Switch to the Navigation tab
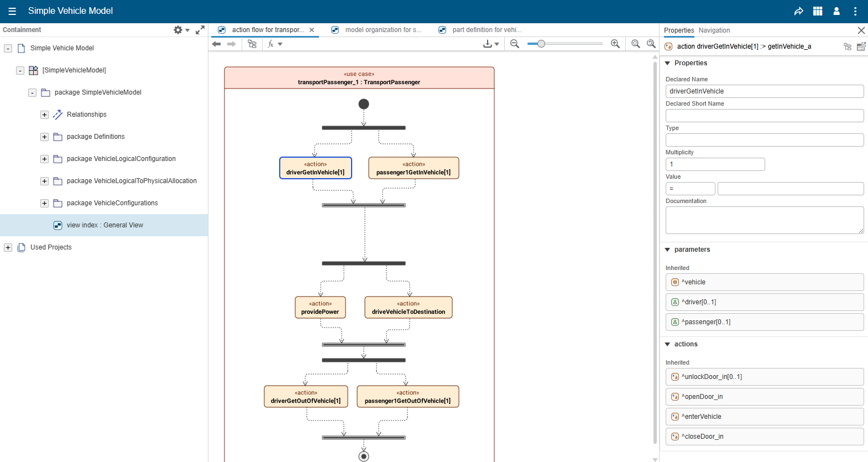The image size is (868, 462). [714, 30]
